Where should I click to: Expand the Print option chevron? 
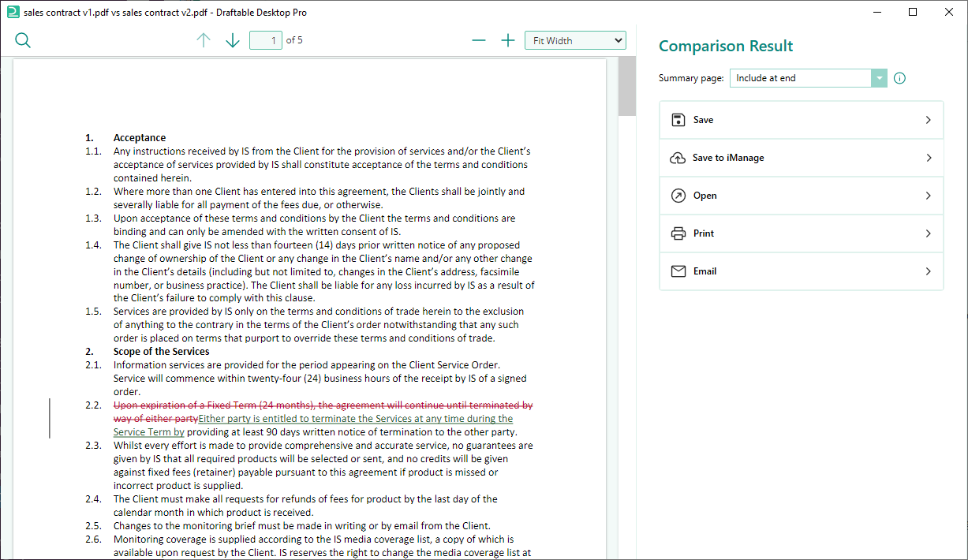point(928,233)
